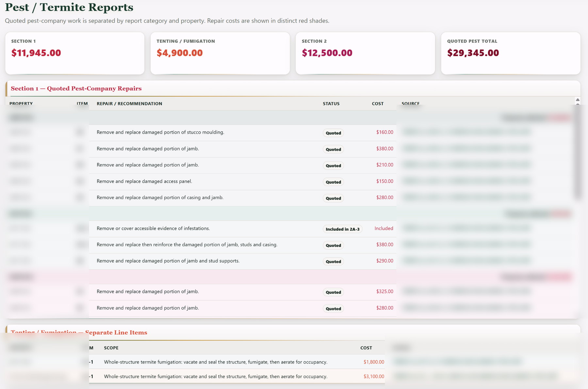Select the fumigation scope text priced at $3,100.00
This screenshot has width=588, height=389.
tap(216, 376)
